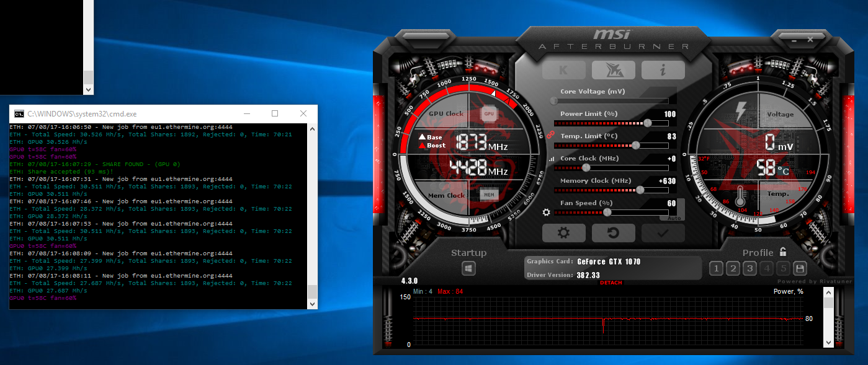Click the thermometer icon on temperature gauge
Viewport: 868px width, 365px height.
tap(740, 197)
